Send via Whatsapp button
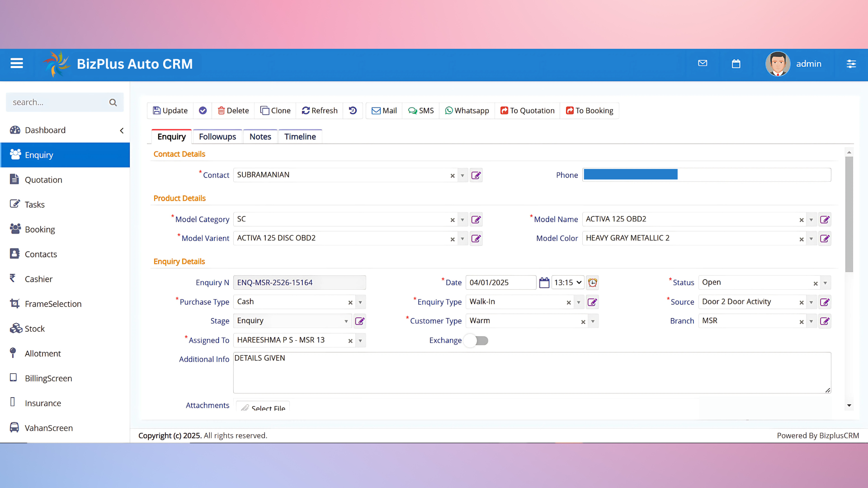Viewport: 868px width, 488px height. pyautogui.click(x=467, y=111)
